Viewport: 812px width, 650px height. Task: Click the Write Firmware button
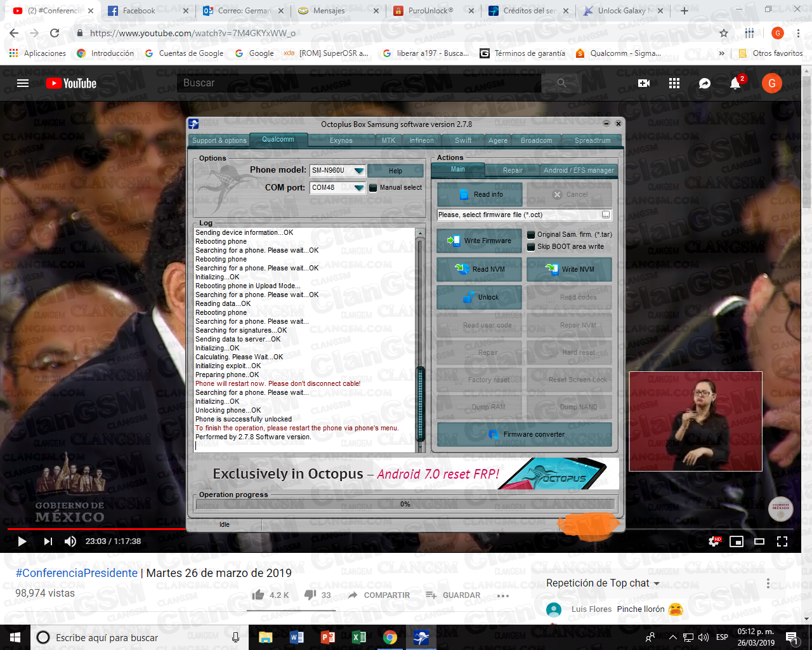(x=479, y=241)
